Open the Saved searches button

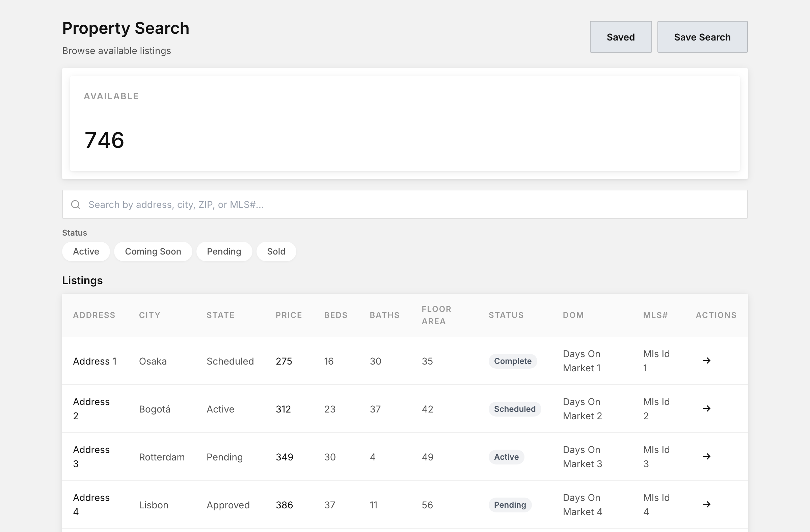click(x=621, y=37)
